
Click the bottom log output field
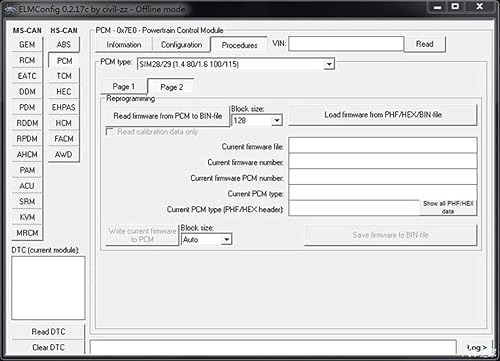coord(273,347)
